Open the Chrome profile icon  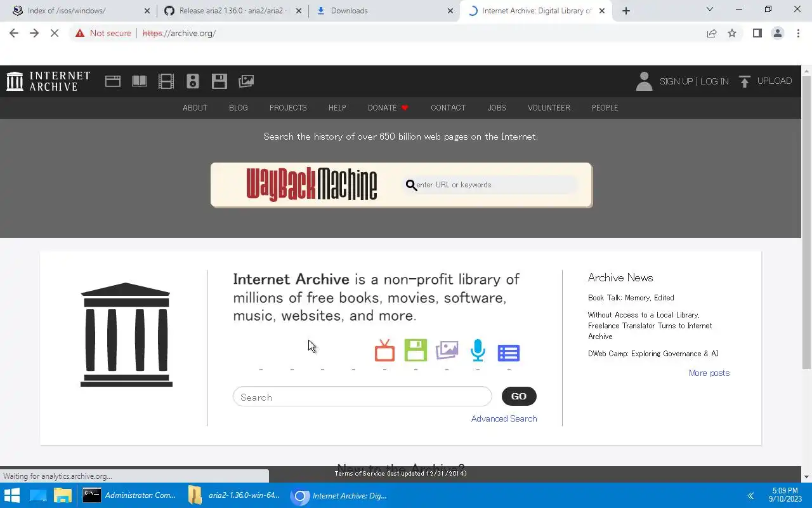pyautogui.click(x=777, y=33)
